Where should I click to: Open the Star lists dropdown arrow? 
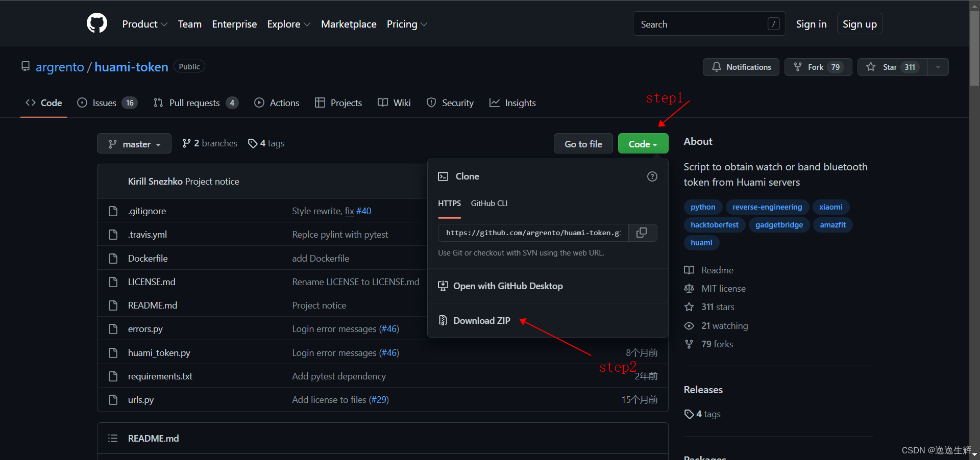click(x=938, y=67)
